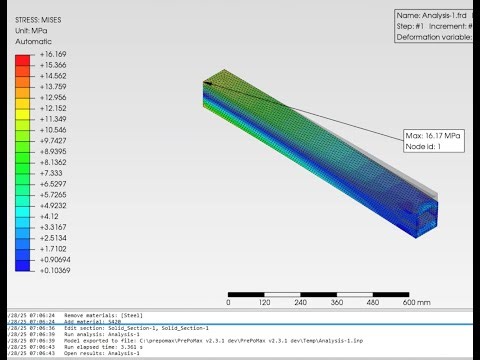Click the 'Automatic' legend label
Viewport: 480px width, 360px height.
[x=33, y=42]
